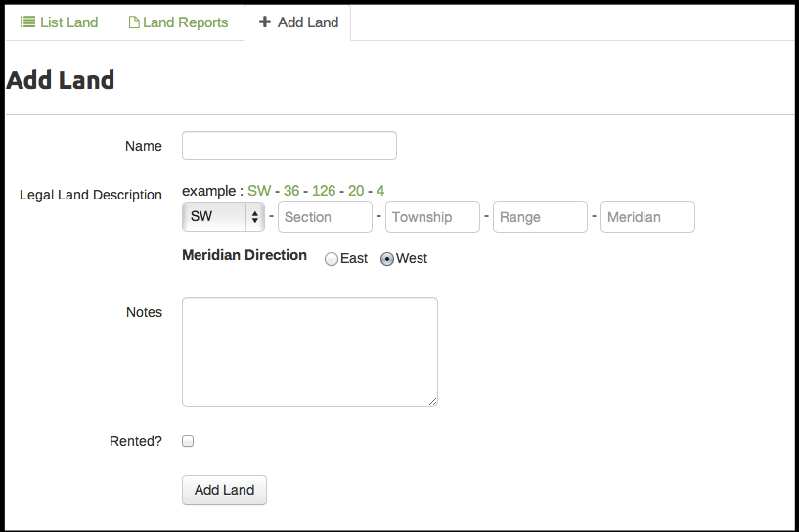Focus the Range input field

point(540,217)
